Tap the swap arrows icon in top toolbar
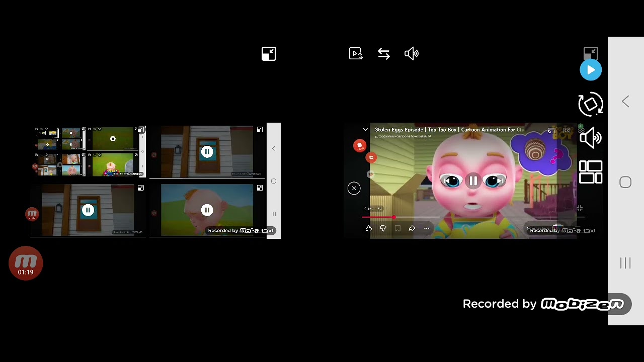The width and height of the screenshot is (644, 362). click(x=384, y=54)
